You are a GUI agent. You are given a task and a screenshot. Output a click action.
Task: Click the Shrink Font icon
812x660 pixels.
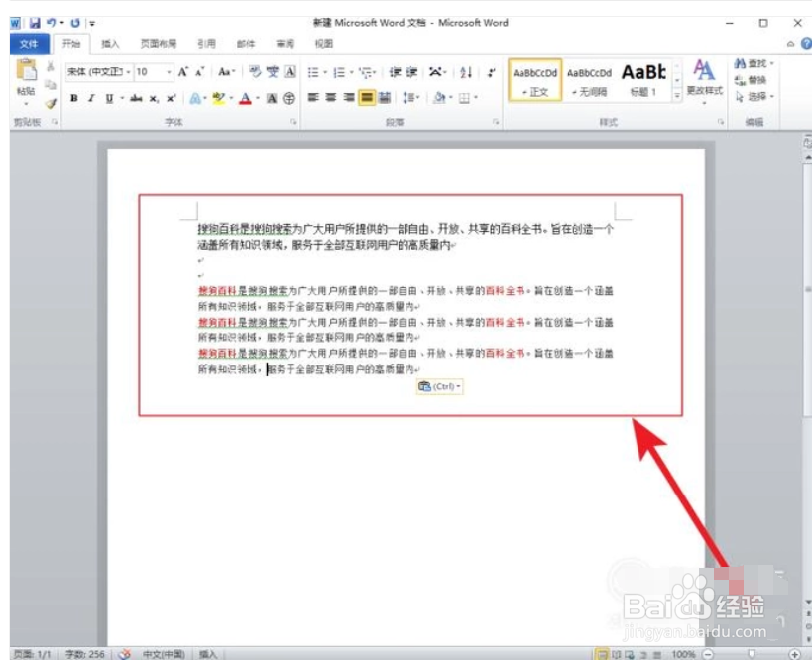(200, 72)
